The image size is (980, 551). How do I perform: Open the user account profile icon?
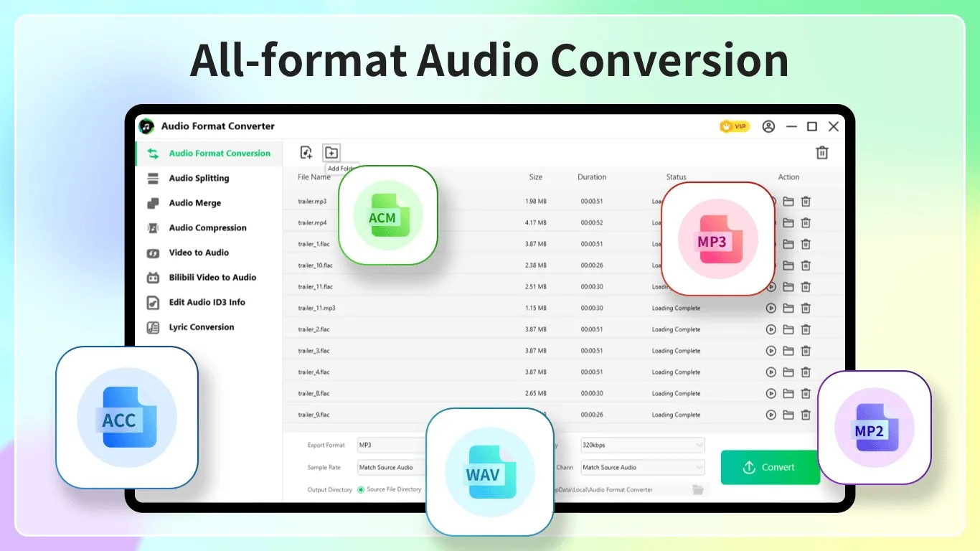[768, 126]
